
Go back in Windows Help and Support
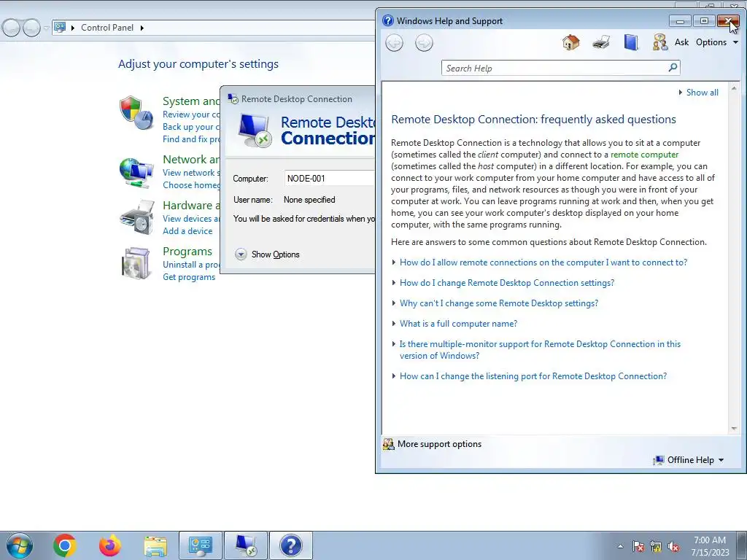click(x=394, y=43)
